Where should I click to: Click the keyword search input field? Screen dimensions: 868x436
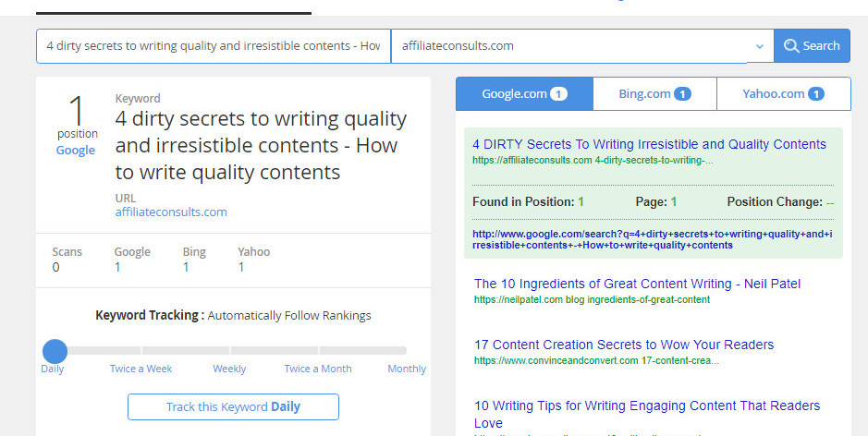point(213,46)
